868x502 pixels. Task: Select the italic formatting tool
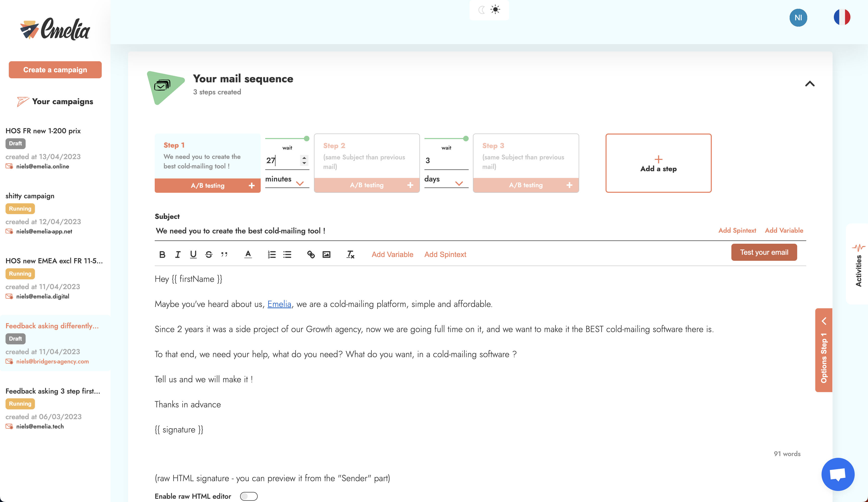click(178, 255)
